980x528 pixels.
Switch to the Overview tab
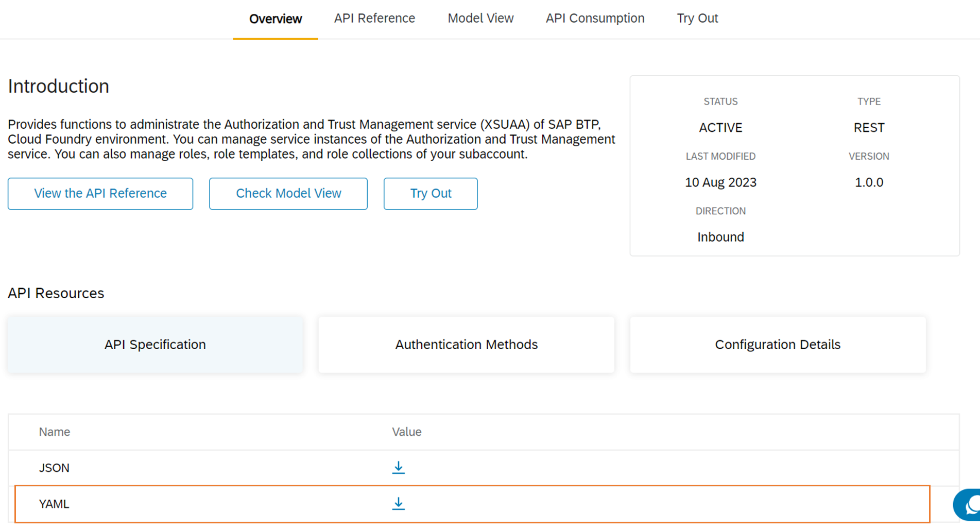pyautogui.click(x=276, y=19)
